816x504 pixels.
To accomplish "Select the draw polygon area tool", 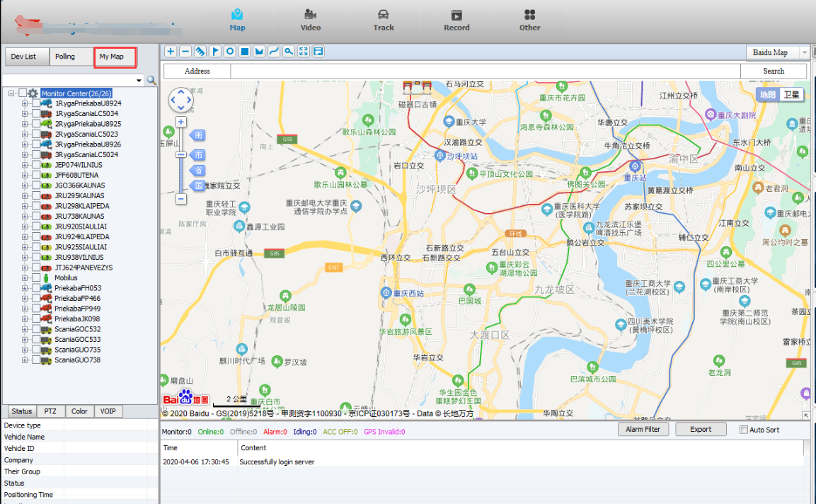I will (259, 51).
